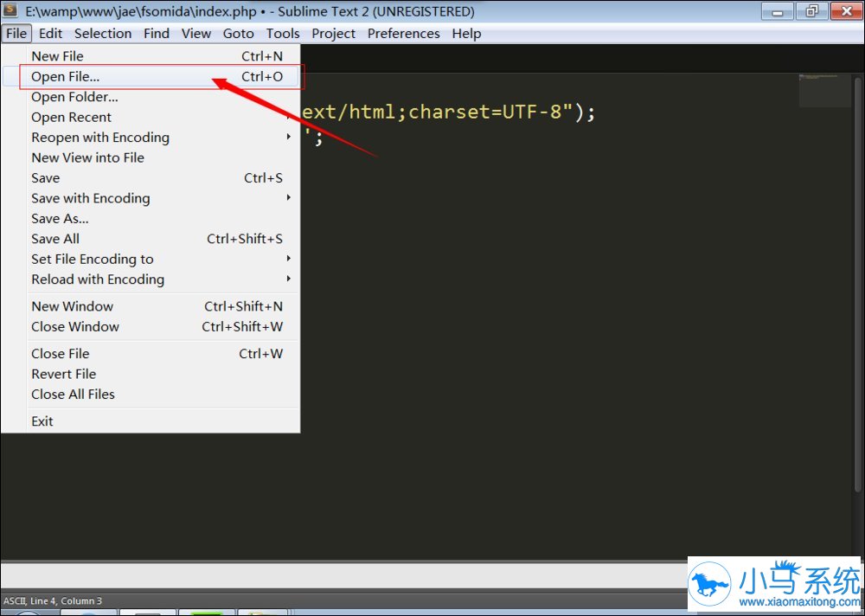
Task: Click code text 'charset=UTF-8'
Action: click(x=485, y=112)
